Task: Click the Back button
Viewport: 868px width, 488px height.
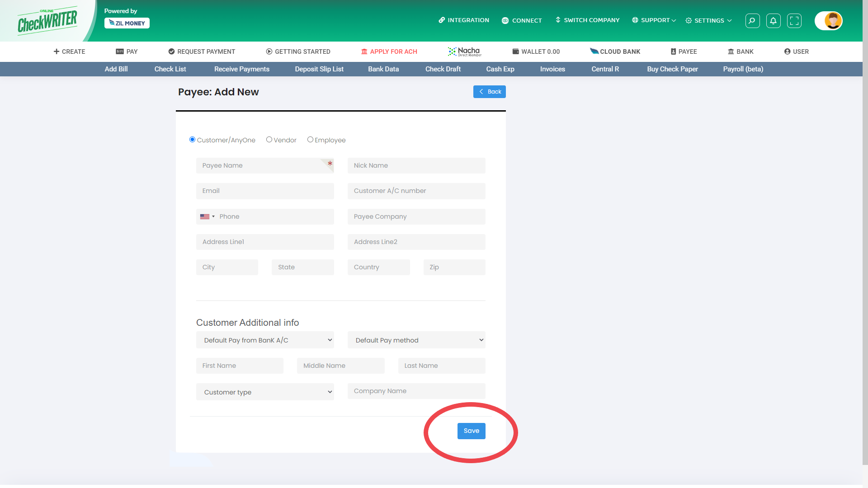Action: [490, 91]
